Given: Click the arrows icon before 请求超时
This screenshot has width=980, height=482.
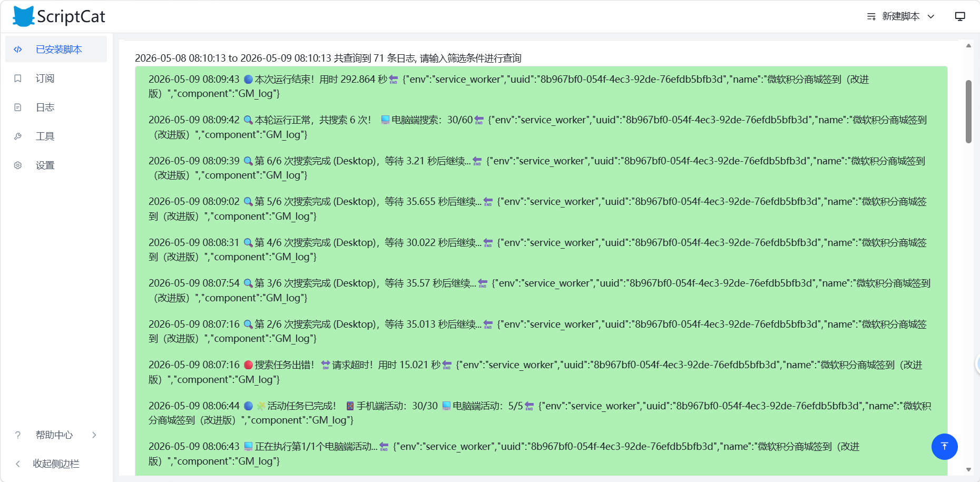Looking at the screenshot, I should (x=326, y=365).
